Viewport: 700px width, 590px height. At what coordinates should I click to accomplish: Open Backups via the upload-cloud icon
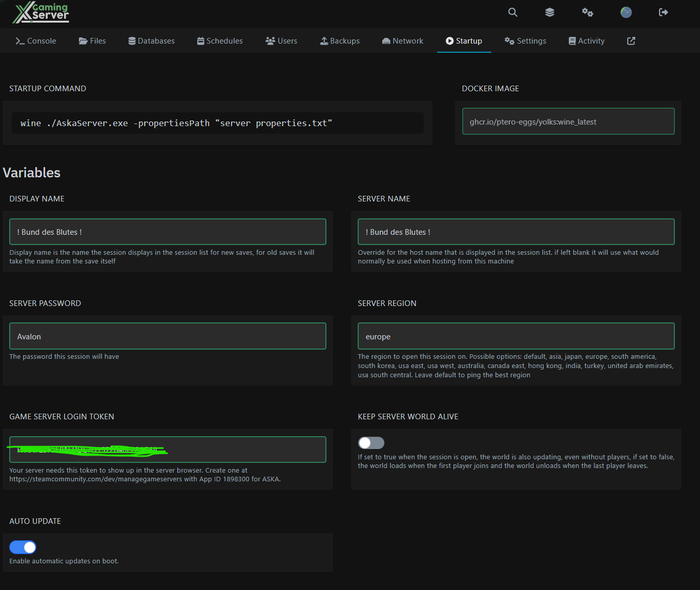pyautogui.click(x=340, y=40)
